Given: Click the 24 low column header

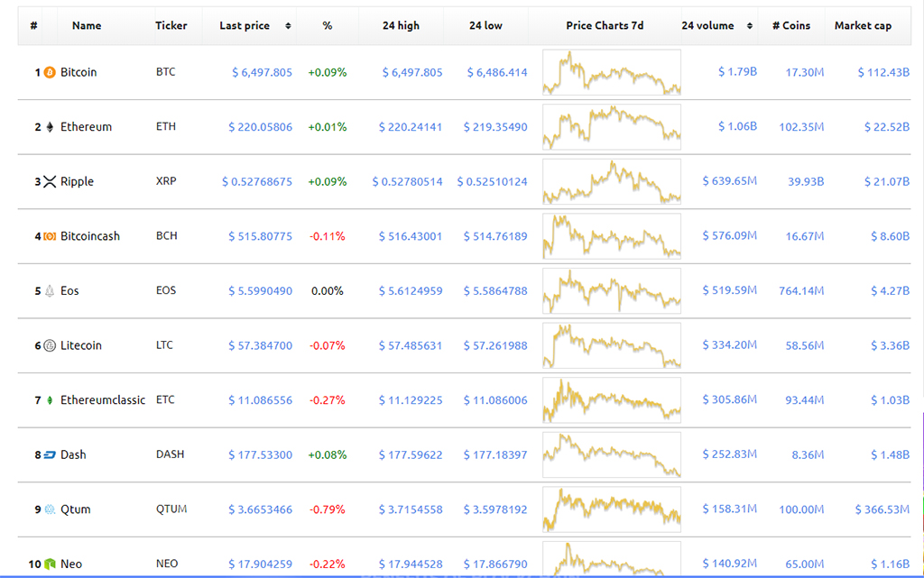Looking at the screenshot, I should (x=485, y=26).
